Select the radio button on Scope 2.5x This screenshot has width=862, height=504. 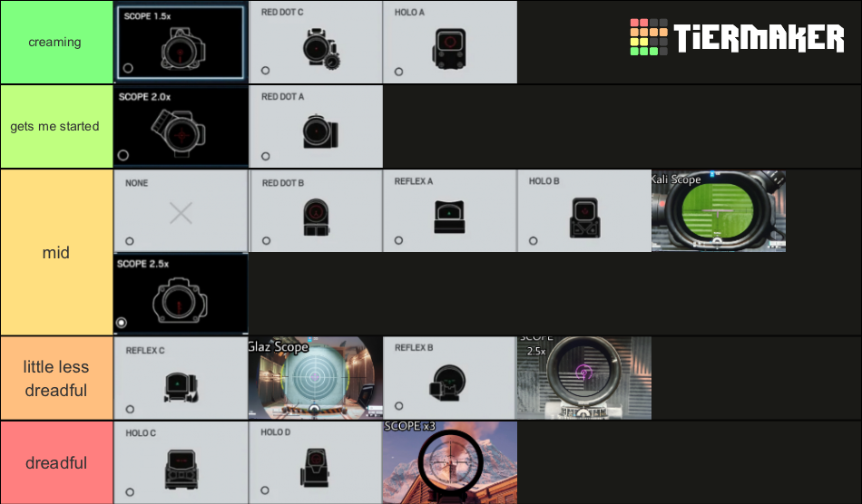pyautogui.click(x=122, y=322)
